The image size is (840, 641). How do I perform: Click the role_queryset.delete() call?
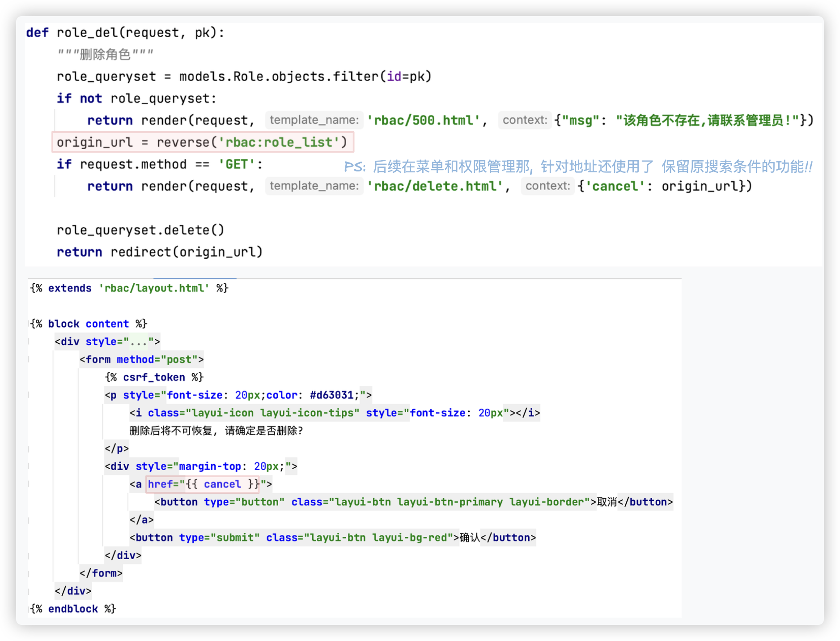(x=140, y=230)
